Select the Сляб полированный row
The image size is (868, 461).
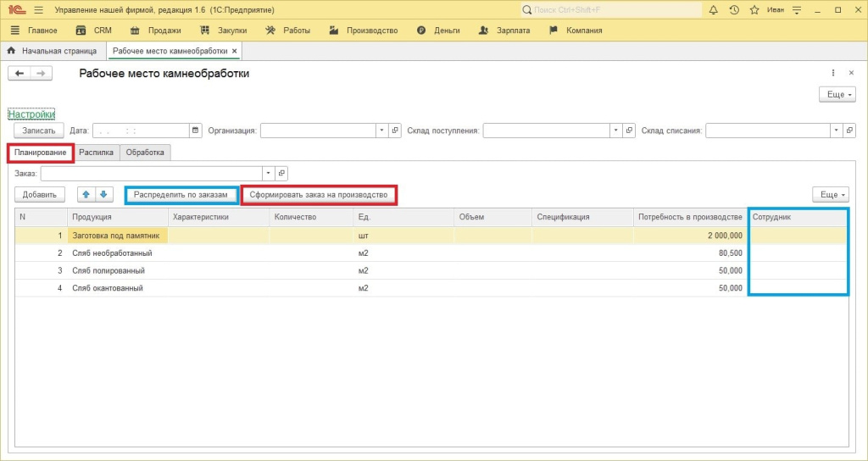click(x=431, y=270)
